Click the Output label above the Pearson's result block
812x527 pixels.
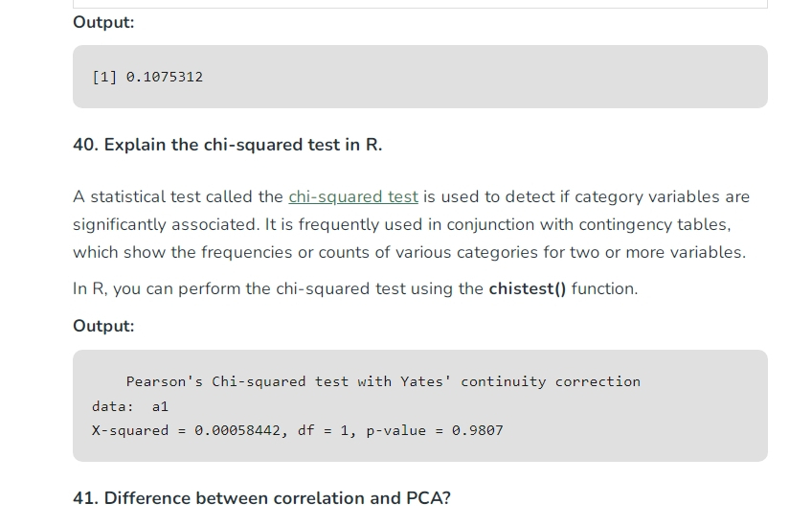pos(103,326)
